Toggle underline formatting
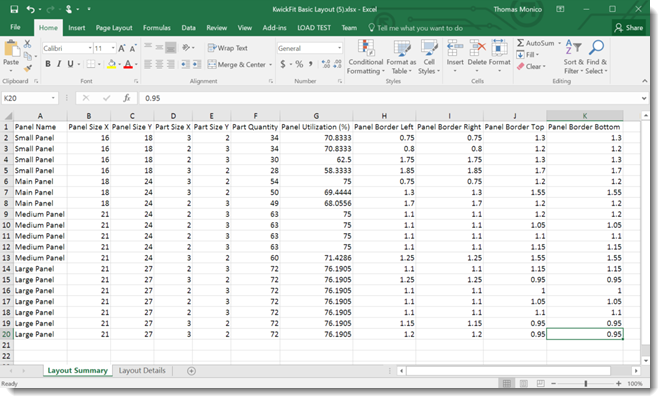The image size is (665, 403). tap(70, 64)
